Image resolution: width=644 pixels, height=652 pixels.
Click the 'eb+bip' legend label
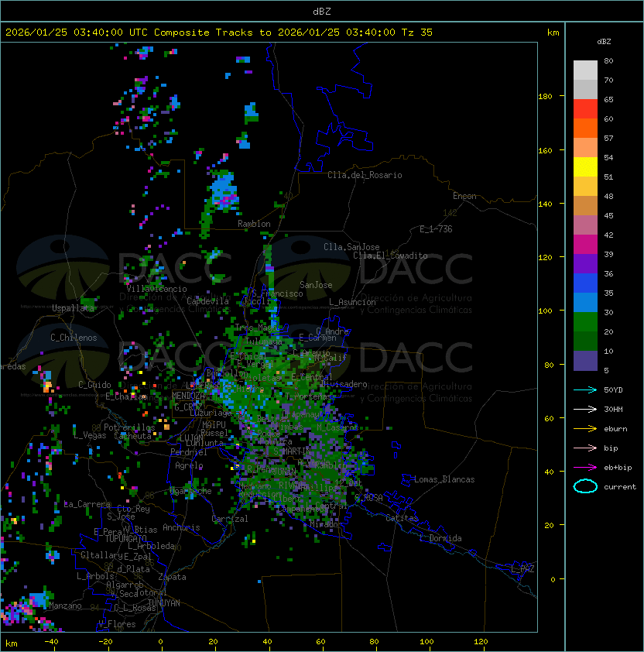(x=618, y=468)
